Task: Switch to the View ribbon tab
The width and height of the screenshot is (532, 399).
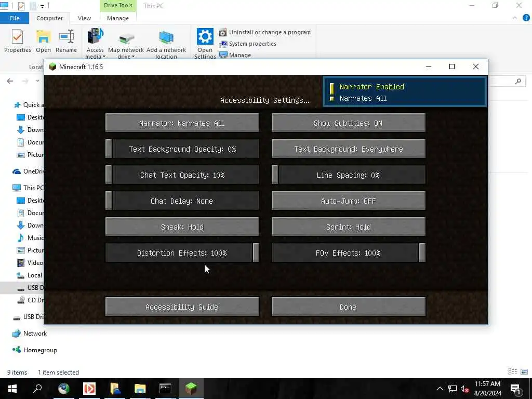Action: (x=84, y=18)
